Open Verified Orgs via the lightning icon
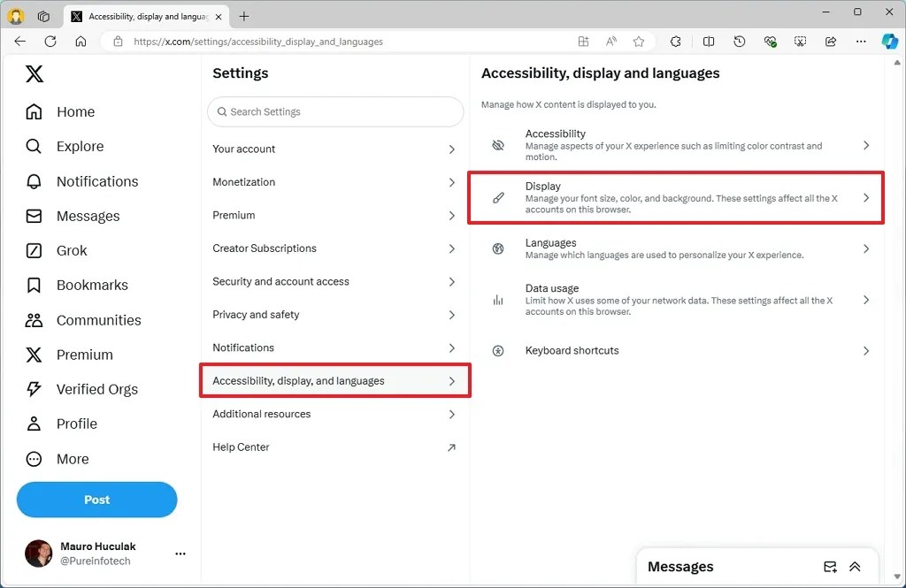The image size is (906, 588). click(x=96, y=389)
